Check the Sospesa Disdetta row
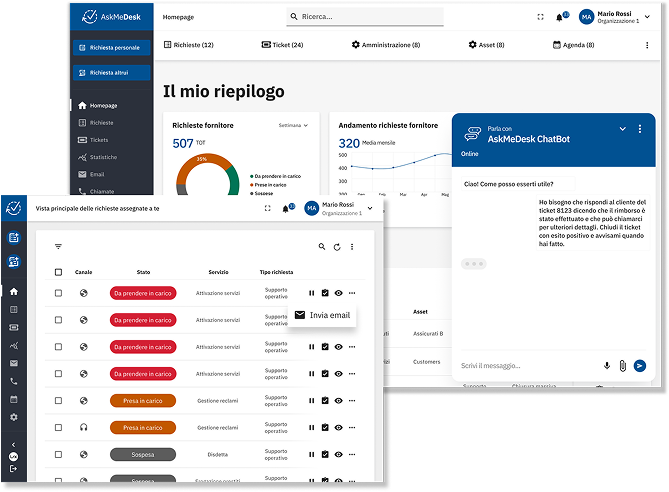 (x=58, y=454)
